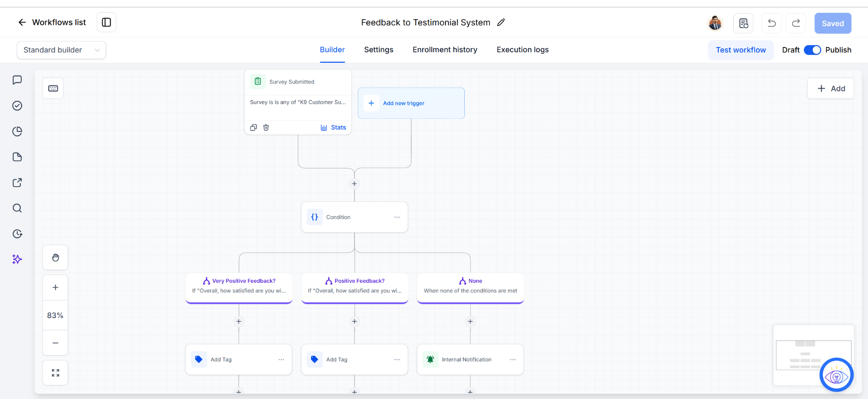Screen dimensions: 868x399
Task: Toggle the sidebar panel icon
Action: [x=107, y=23]
